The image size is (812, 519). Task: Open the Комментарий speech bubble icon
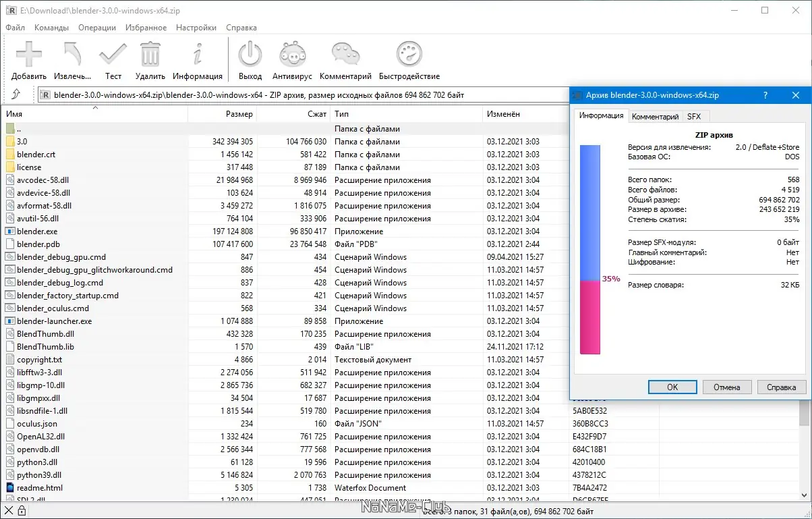point(345,53)
